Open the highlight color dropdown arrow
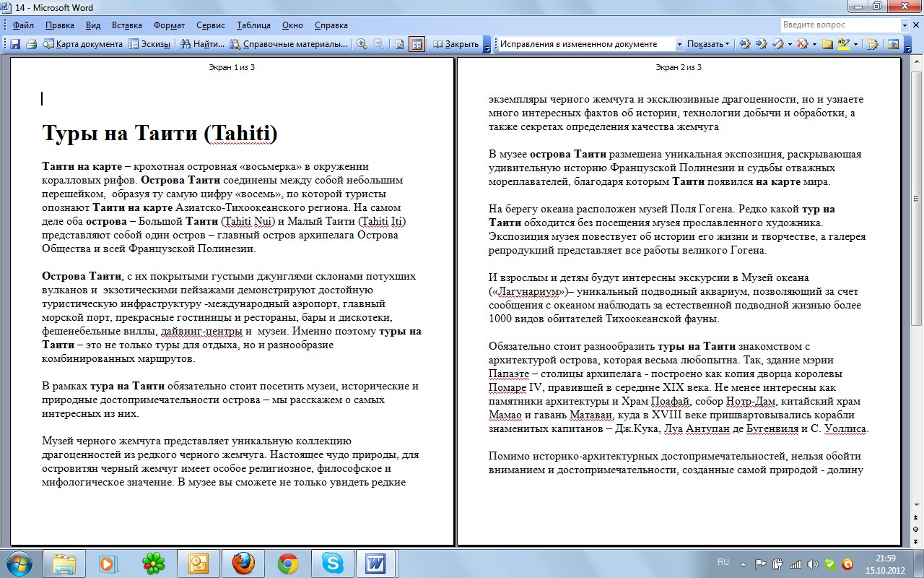924x578 pixels. (855, 44)
